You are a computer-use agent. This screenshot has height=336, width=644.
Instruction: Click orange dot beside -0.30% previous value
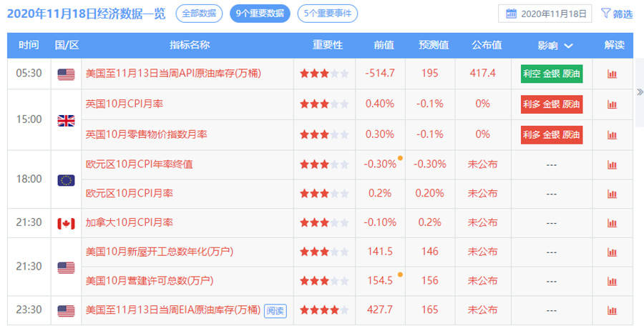[x=400, y=158]
